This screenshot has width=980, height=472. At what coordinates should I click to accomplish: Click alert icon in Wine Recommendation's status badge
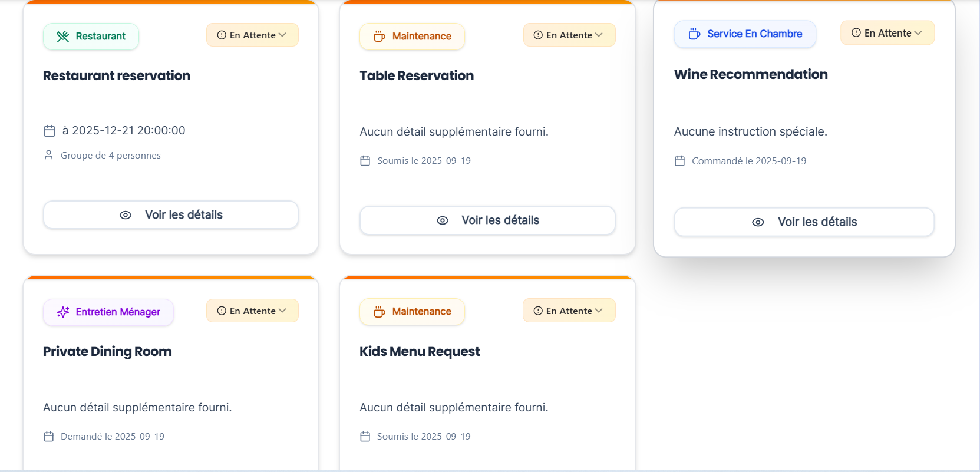click(x=856, y=33)
